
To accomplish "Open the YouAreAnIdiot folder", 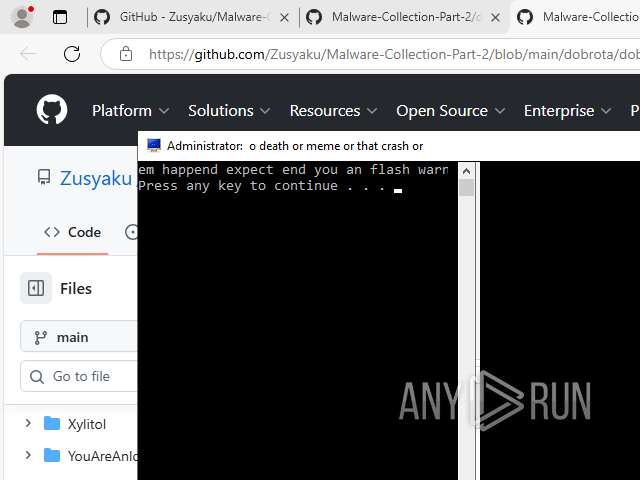I will tap(91, 456).
